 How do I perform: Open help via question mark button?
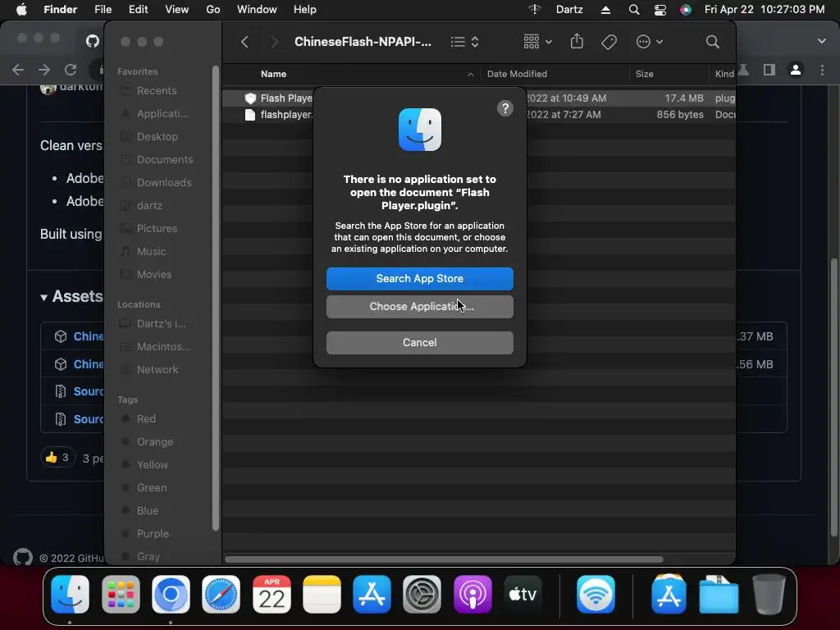pyautogui.click(x=504, y=108)
